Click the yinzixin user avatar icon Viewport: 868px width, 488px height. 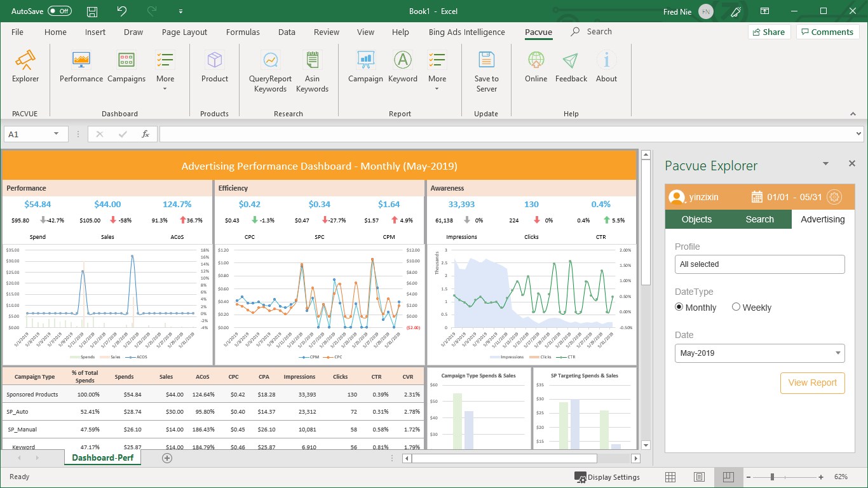coord(677,197)
